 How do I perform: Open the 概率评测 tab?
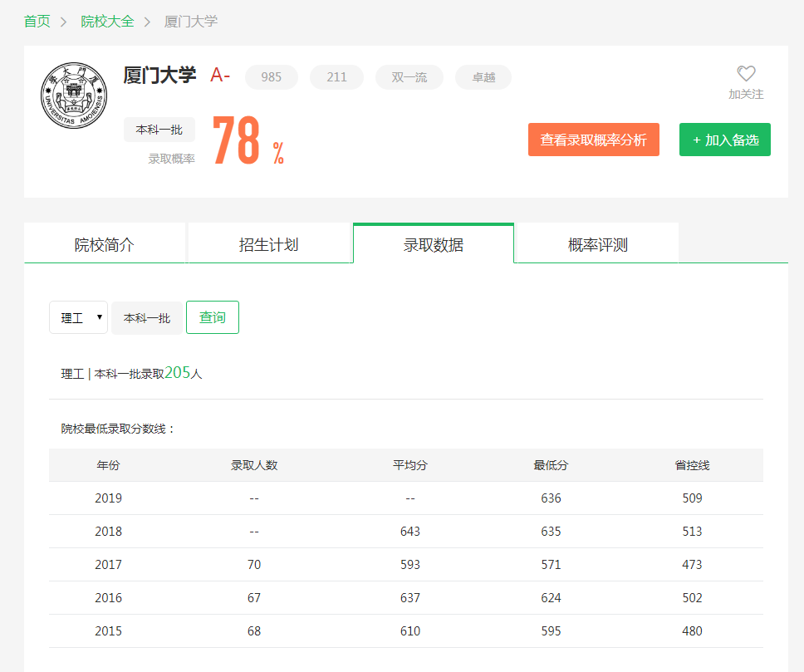[x=598, y=244]
